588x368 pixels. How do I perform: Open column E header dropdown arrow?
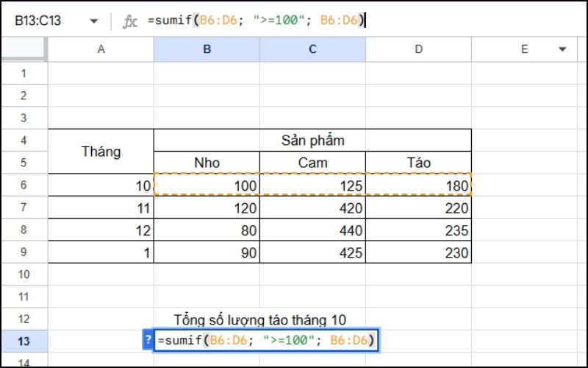coord(563,49)
